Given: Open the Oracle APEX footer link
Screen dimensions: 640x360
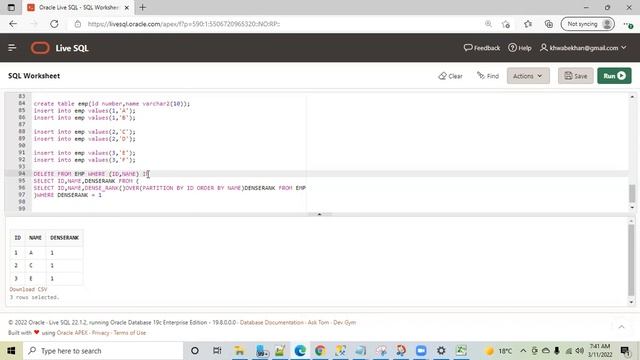Looking at the screenshot, I should tap(72, 333).
